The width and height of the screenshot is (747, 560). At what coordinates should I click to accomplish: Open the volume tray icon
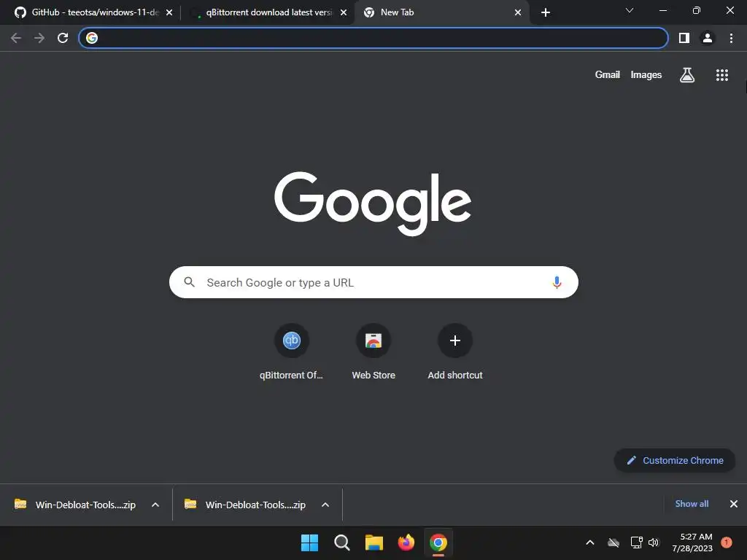point(654,542)
